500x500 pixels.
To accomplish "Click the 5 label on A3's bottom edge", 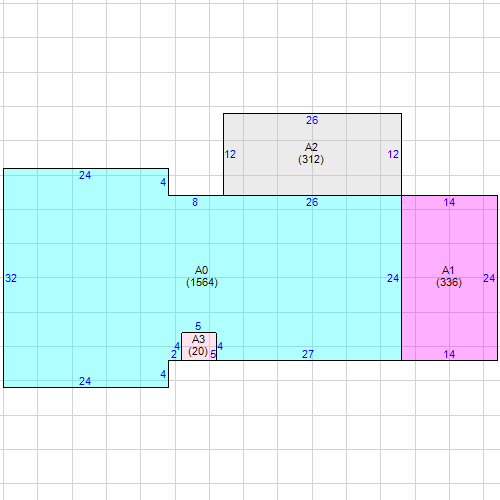I will pyautogui.click(x=213, y=354).
